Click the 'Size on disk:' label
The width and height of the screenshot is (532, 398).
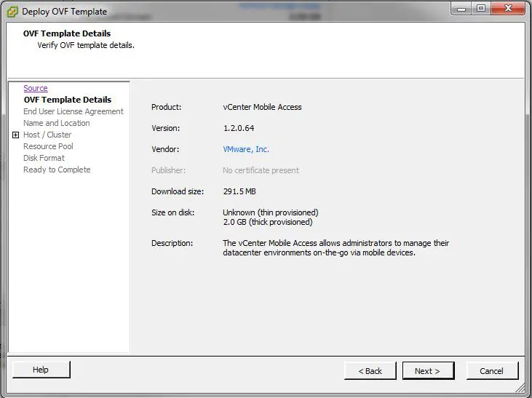click(x=172, y=212)
